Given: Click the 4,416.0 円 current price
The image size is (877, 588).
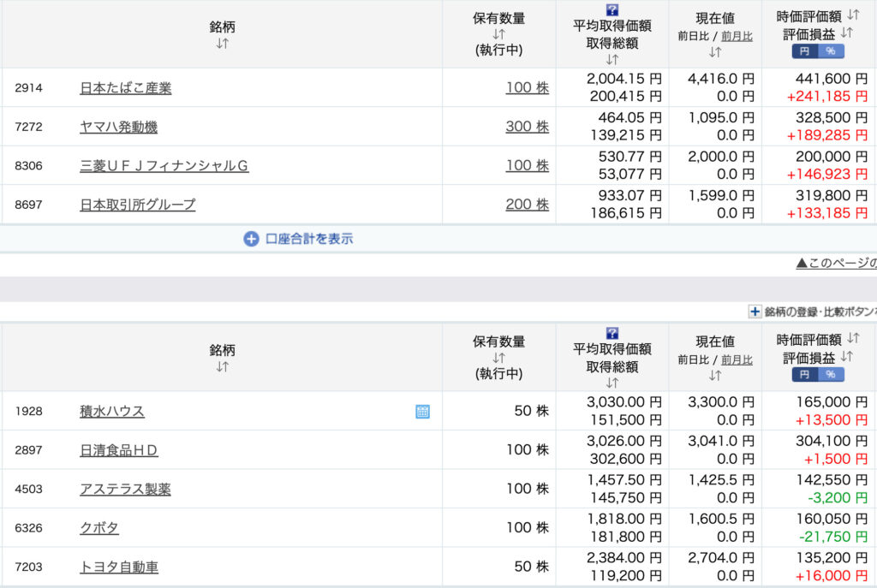Looking at the screenshot, I should 721,79.
